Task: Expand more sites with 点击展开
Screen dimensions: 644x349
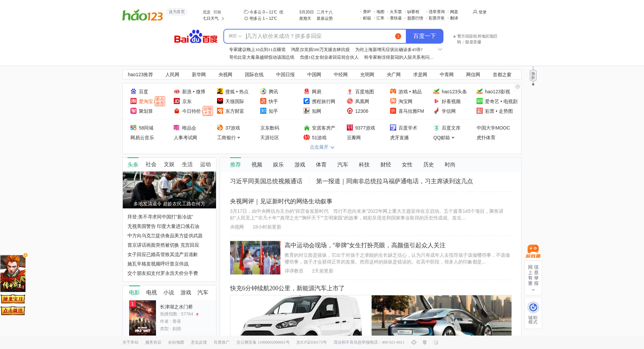Action: tap(322, 147)
